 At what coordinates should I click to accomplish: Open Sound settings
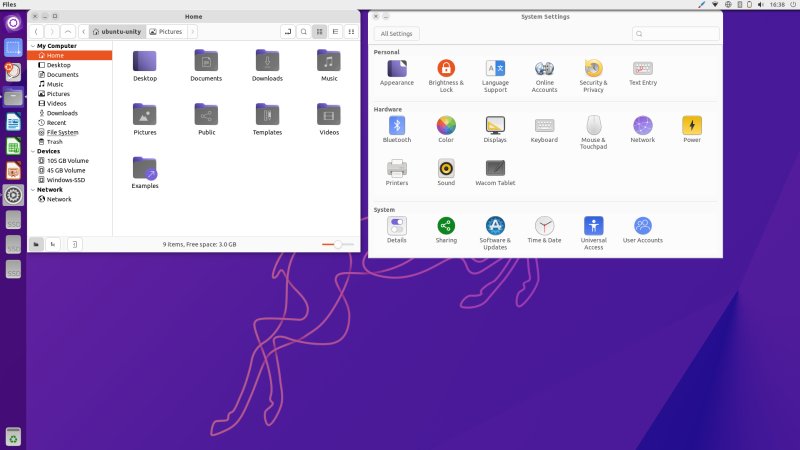click(x=446, y=172)
